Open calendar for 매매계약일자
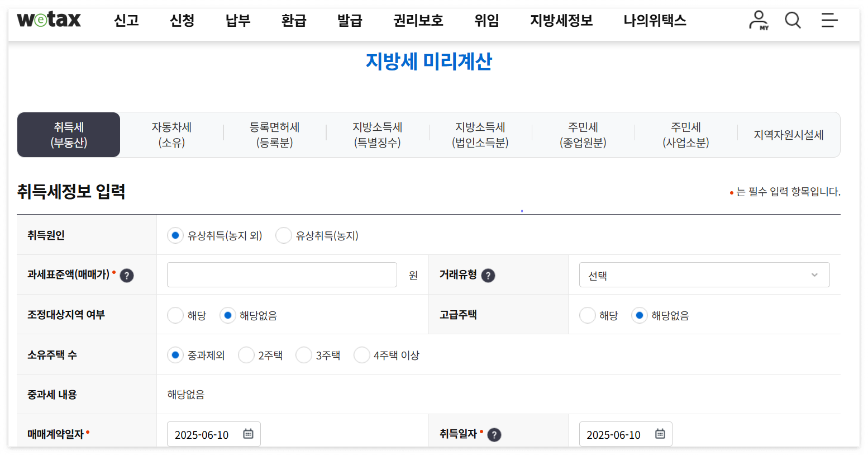 tap(248, 434)
